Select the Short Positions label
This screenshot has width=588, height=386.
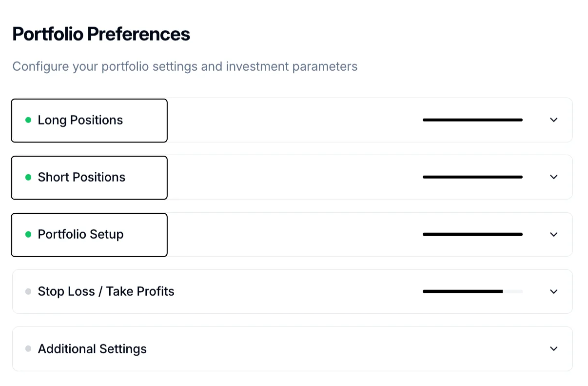[81, 177]
